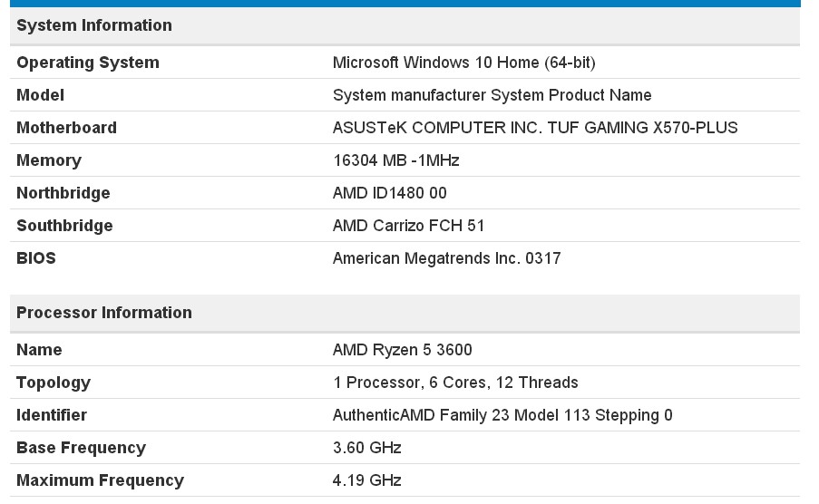
Task: Click the Maximum Frequency 4.19 GHz value
Action: click(366, 480)
